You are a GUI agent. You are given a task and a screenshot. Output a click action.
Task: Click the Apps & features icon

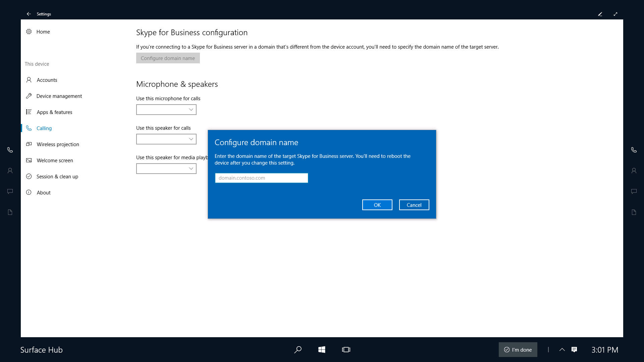point(29,112)
